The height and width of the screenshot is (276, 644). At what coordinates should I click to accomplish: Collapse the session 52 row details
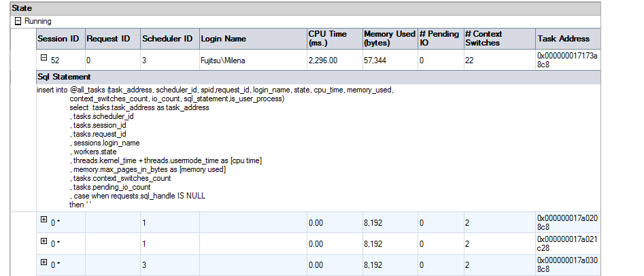click(44, 60)
